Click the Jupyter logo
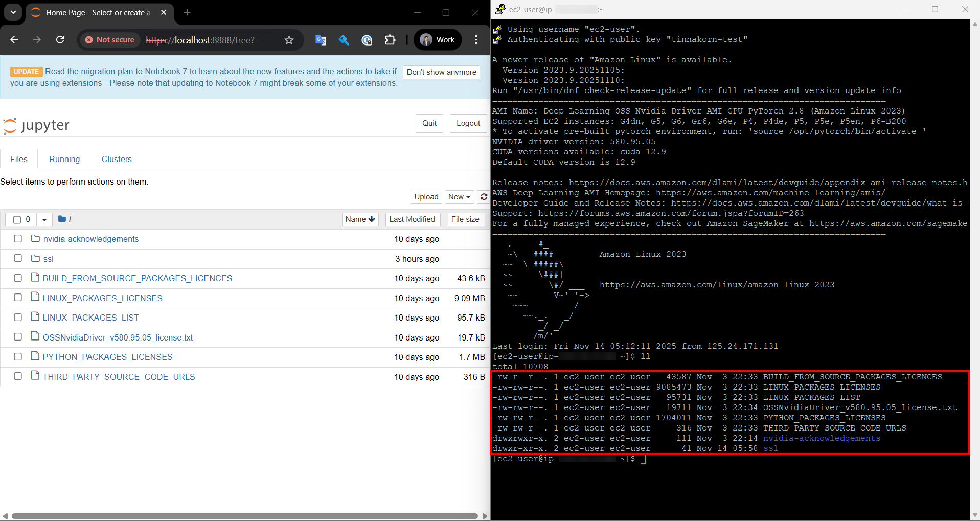Image resolution: width=980 pixels, height=521 pixels. 36,125
